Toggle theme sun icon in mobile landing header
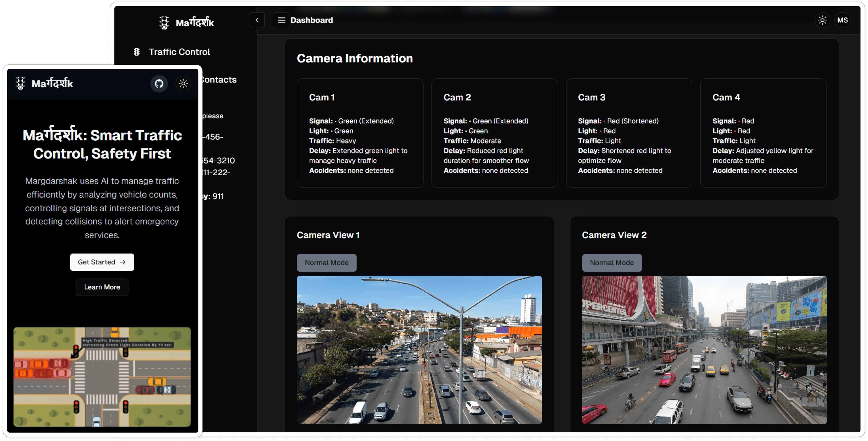Viewport: 868px width, 441px height. click(x=183, y=83)
